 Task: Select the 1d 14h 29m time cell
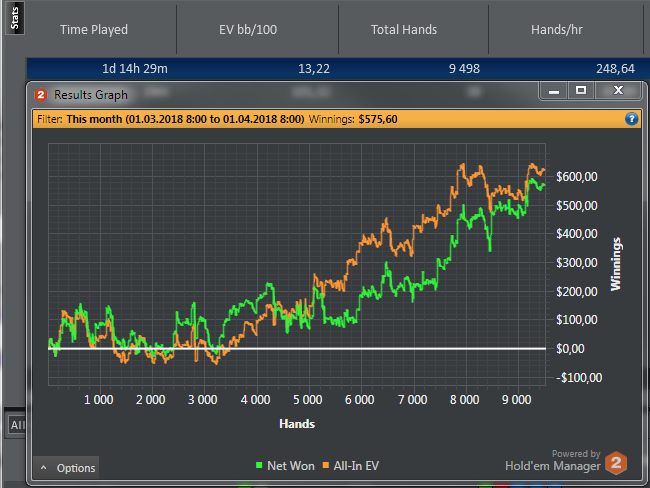pos(135,68)
